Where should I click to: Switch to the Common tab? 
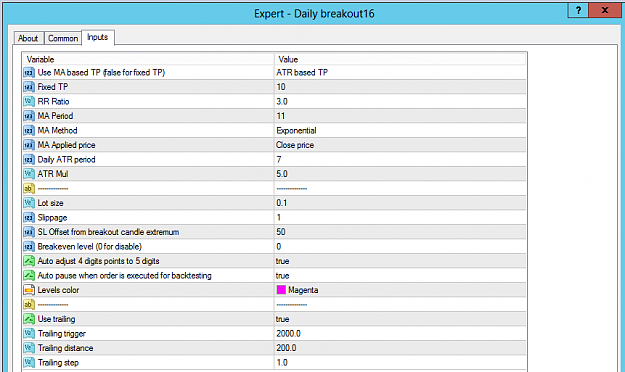coord(63,38)
